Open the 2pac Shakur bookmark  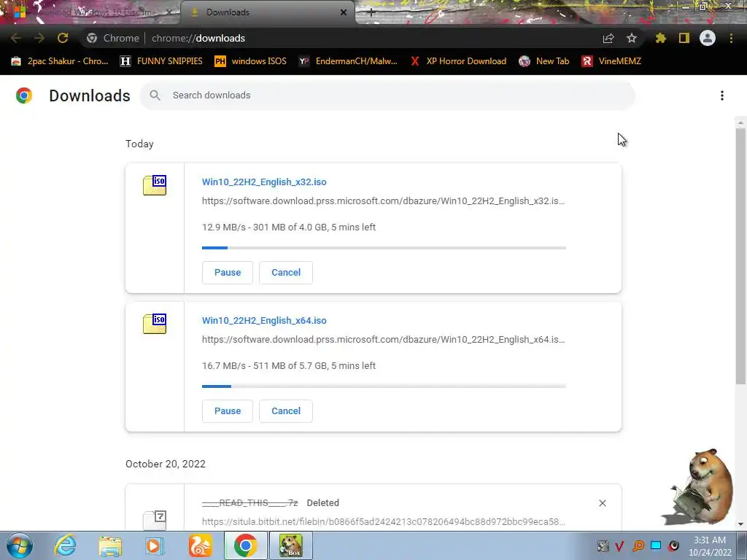tap(60, 61)
